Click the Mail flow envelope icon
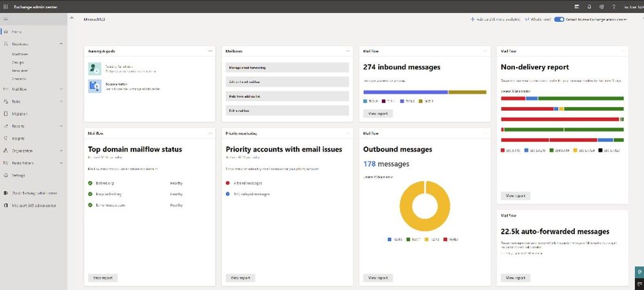The width and height of the screenshot is (644, 290). (6, 89)
